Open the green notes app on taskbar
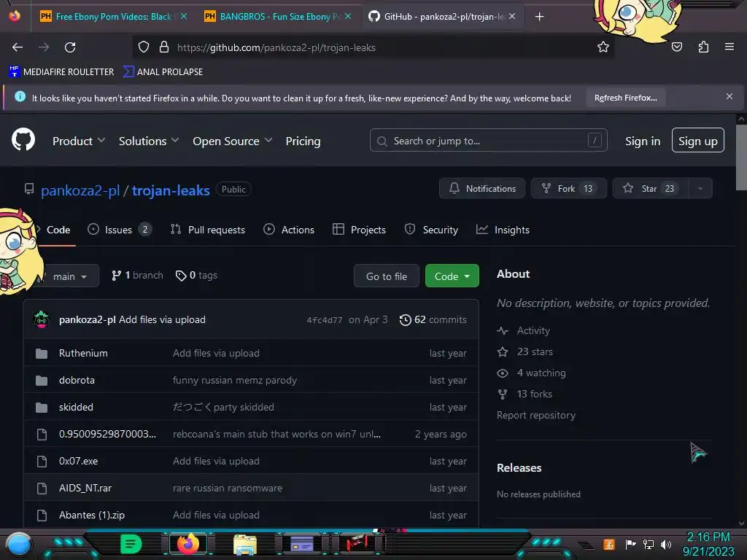 pos(131,544)
